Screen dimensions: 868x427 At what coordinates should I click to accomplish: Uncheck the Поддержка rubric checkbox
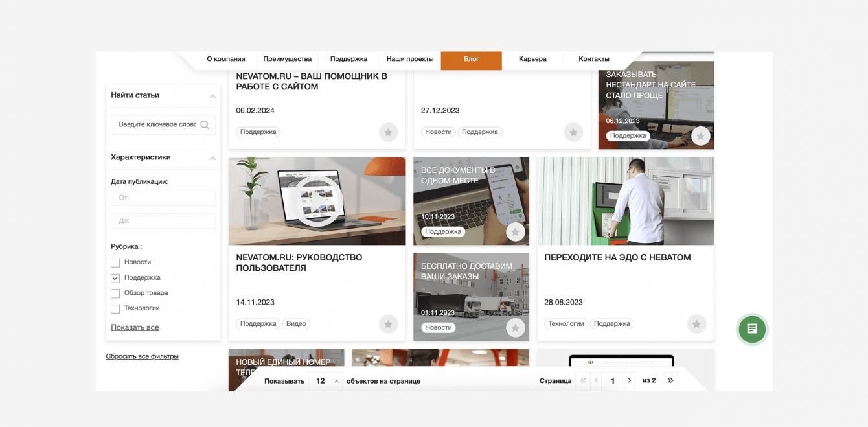pos(115,279)
